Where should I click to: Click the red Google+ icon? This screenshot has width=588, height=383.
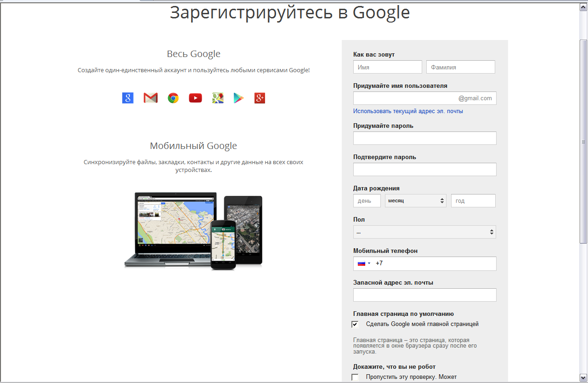click(260, 98)
